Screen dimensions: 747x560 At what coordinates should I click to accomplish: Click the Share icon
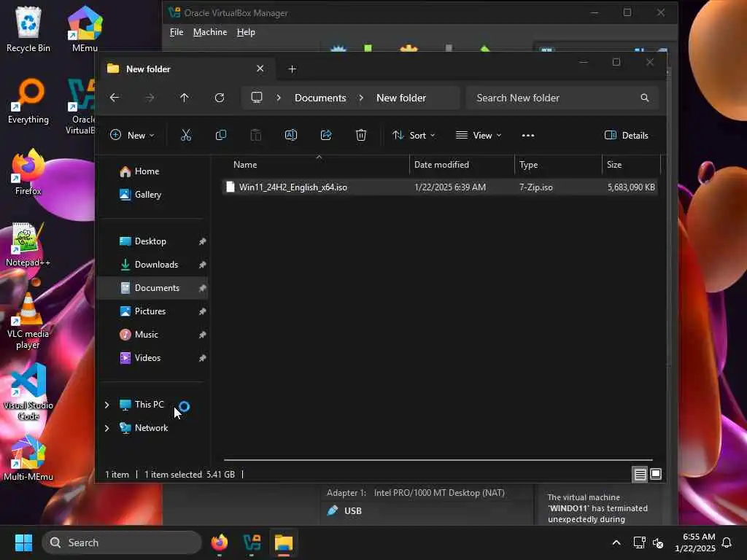tap(326, 135)
